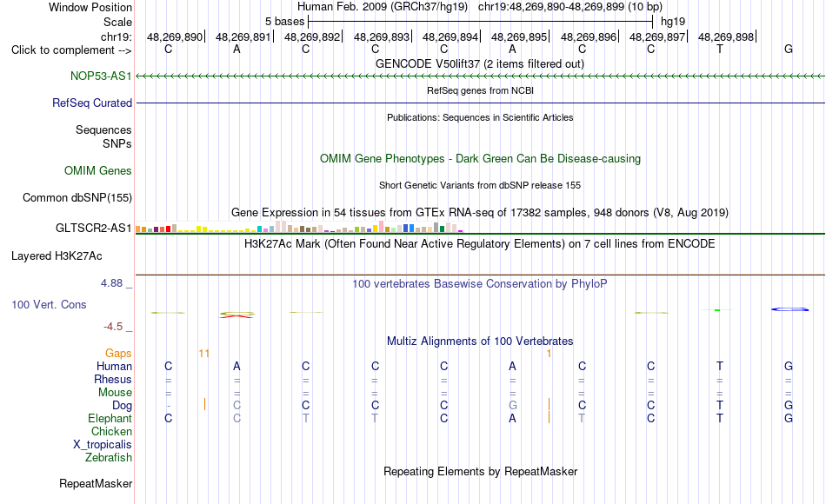Click the Scale label
This screenshot has width=826, height=504.
tap(117, 22)
